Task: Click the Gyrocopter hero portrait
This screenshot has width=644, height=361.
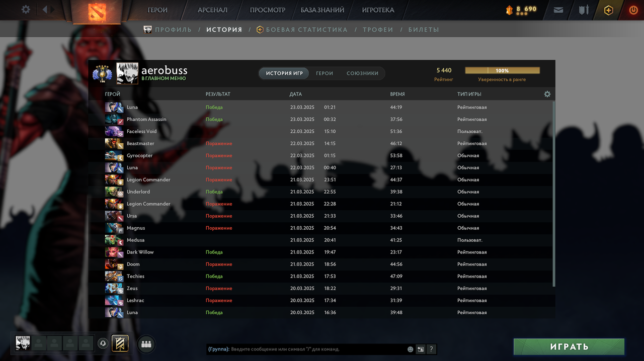Action: pos(114,155)
